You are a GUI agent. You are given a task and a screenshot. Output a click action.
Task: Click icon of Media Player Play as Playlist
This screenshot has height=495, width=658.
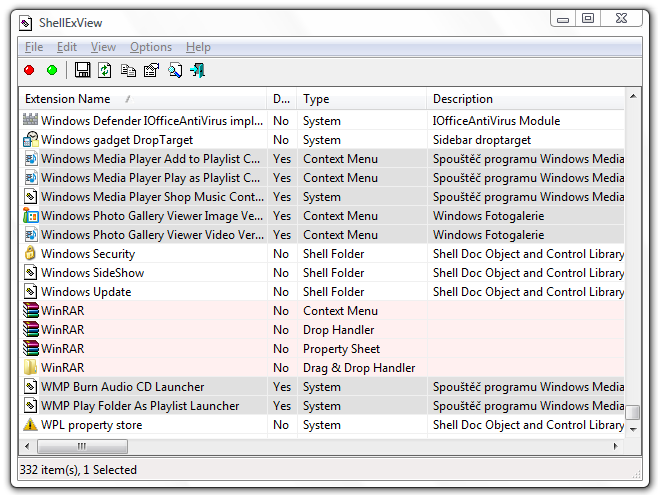(30, 177)
